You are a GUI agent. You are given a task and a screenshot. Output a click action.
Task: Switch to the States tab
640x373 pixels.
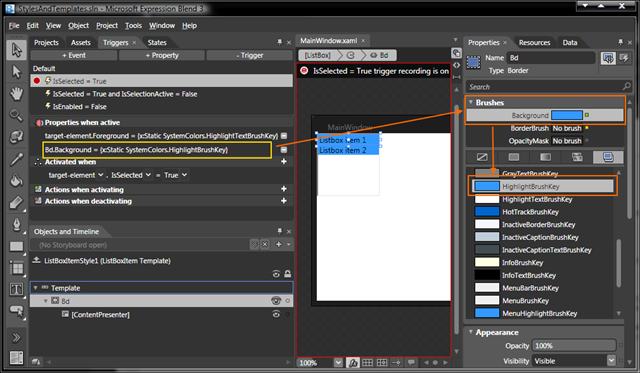[x=157, y=42]
